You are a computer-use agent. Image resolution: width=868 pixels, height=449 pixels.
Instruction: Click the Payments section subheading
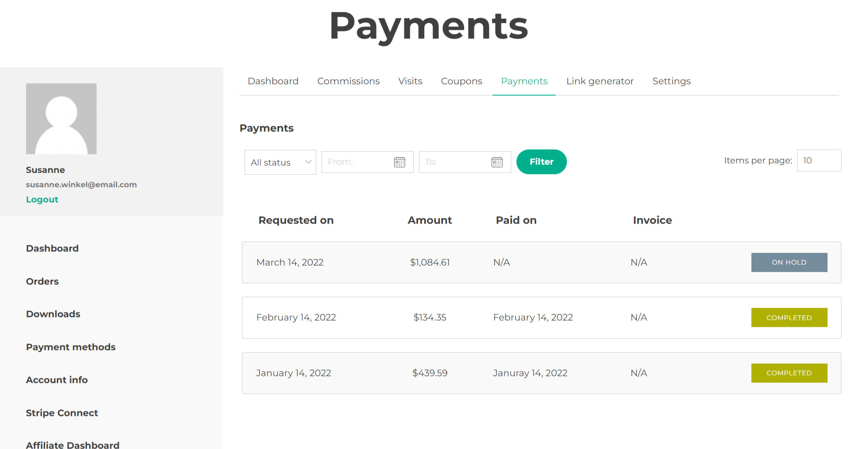click(267, 128)
